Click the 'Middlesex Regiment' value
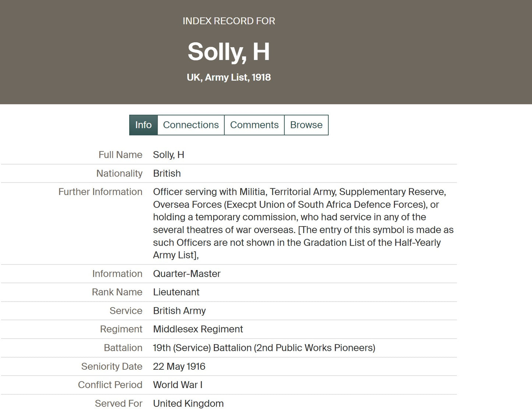The height and width of the screenshot is (412, 532). coord(198,329)
